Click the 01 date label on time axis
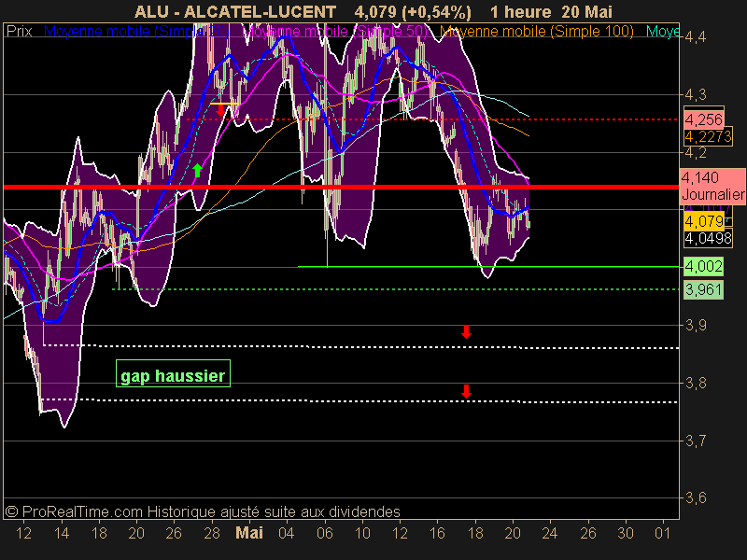 [662, 532]
